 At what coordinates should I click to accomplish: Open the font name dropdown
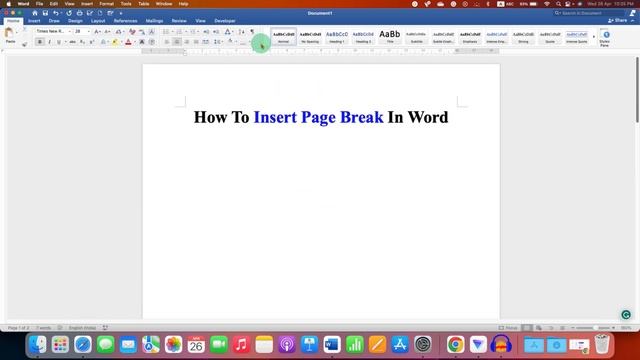tap(69, 31)
